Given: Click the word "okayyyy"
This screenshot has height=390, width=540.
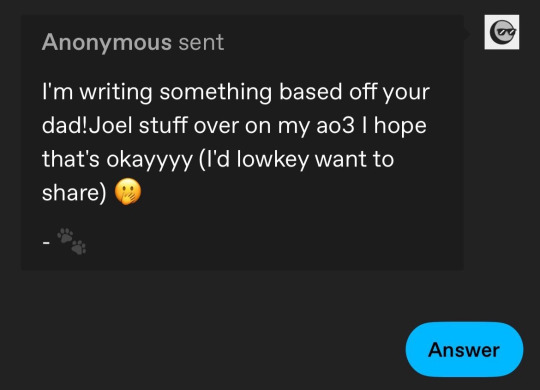Looking at the screenshot, I should [149, 161].
